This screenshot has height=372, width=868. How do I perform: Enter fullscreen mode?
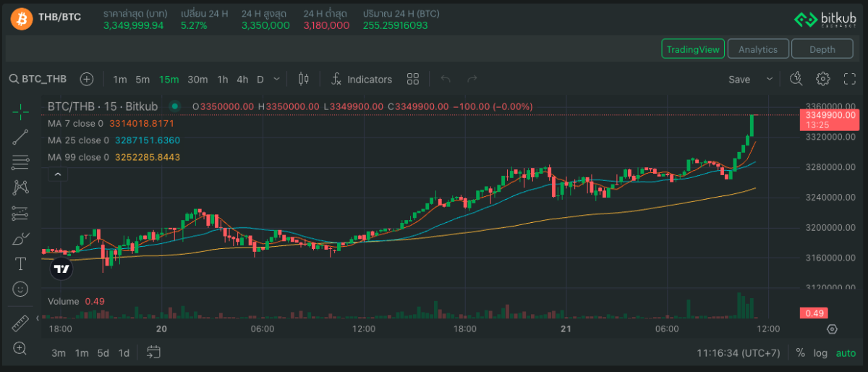coord(850,79)
